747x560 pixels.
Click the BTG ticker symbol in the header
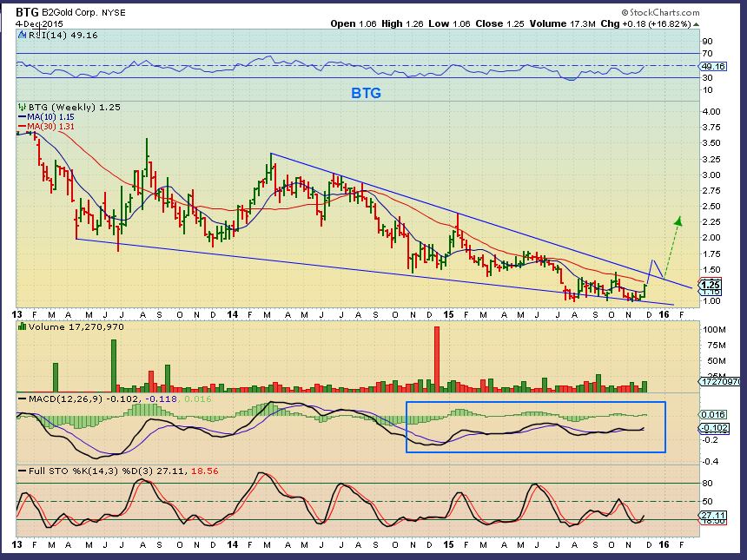(x=27, y=12)
